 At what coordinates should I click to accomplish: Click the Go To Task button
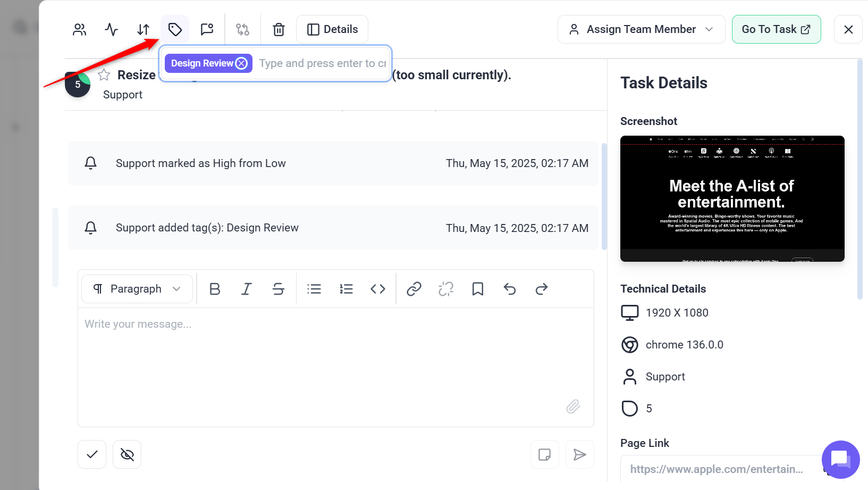point(776,29)
